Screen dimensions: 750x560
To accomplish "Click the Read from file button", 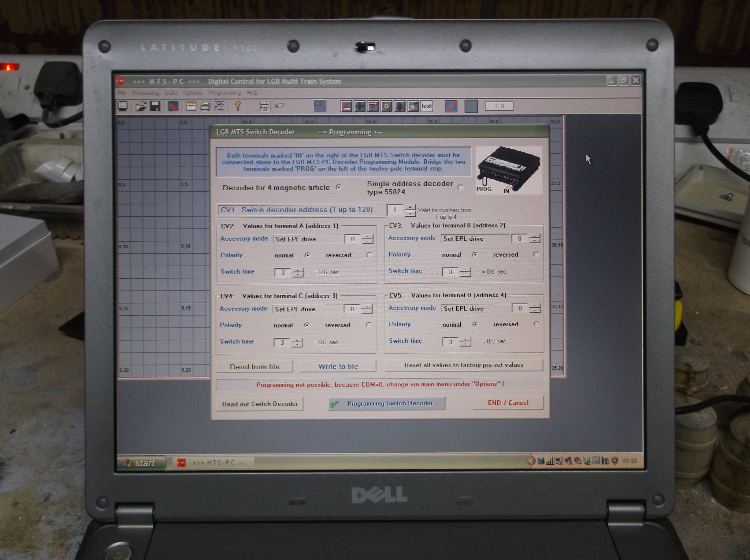I will pyautogui.click(x=255, y=367).
